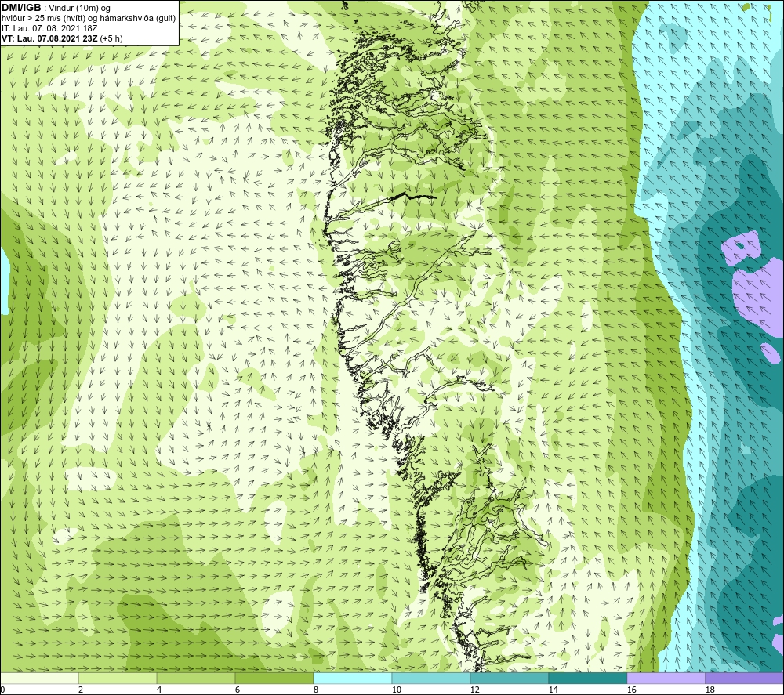
Task: Click the lavender 16–18 m/s legend swatch
Action: click(666, 678)
